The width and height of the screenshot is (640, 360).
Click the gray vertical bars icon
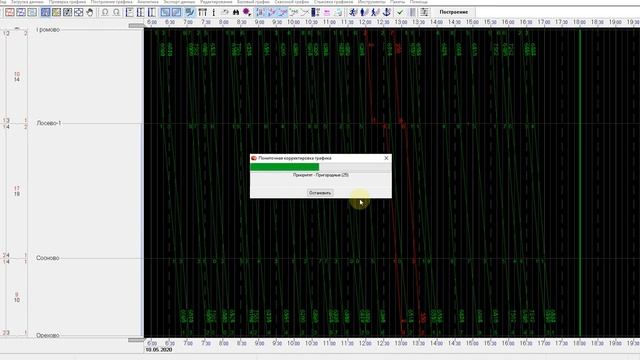point(413,12)
